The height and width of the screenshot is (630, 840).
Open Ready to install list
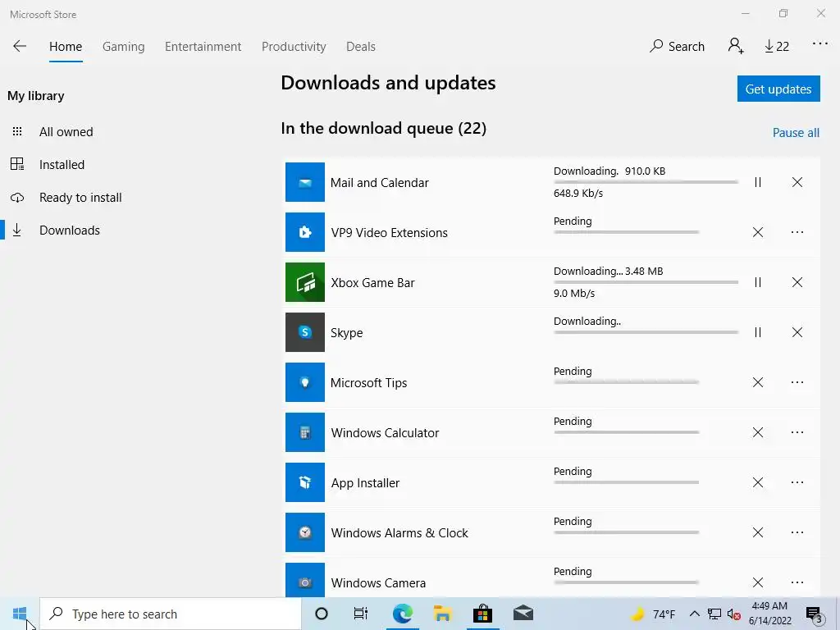pyautogui.click(x=80, y=198)
